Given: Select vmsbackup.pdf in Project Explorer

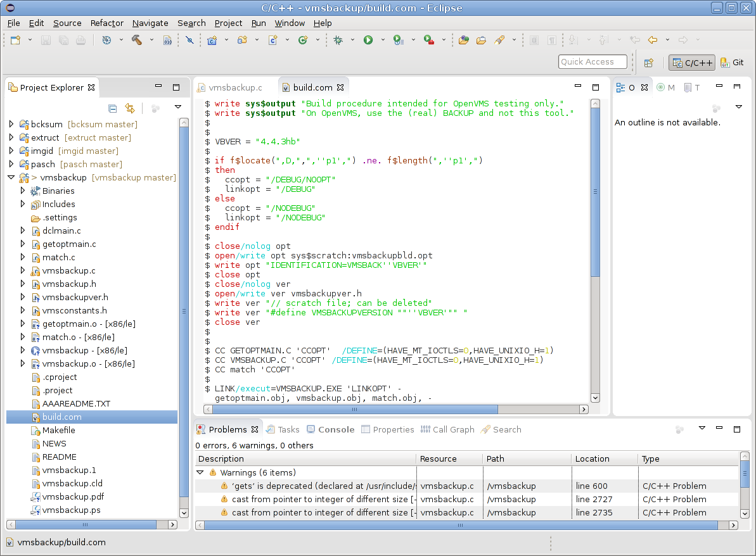Looking at the screenshot, I should coord(73,496).
